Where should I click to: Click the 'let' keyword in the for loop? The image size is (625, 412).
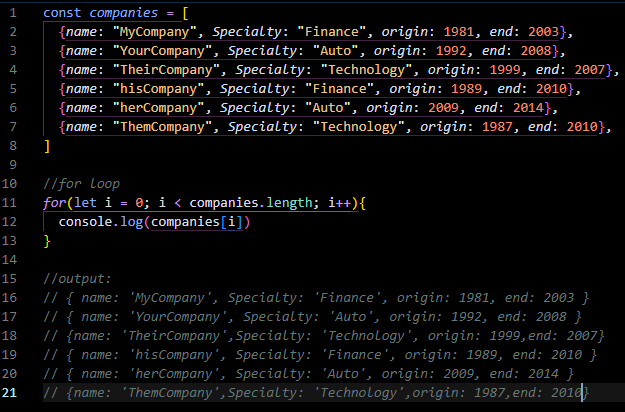point(85,203)
